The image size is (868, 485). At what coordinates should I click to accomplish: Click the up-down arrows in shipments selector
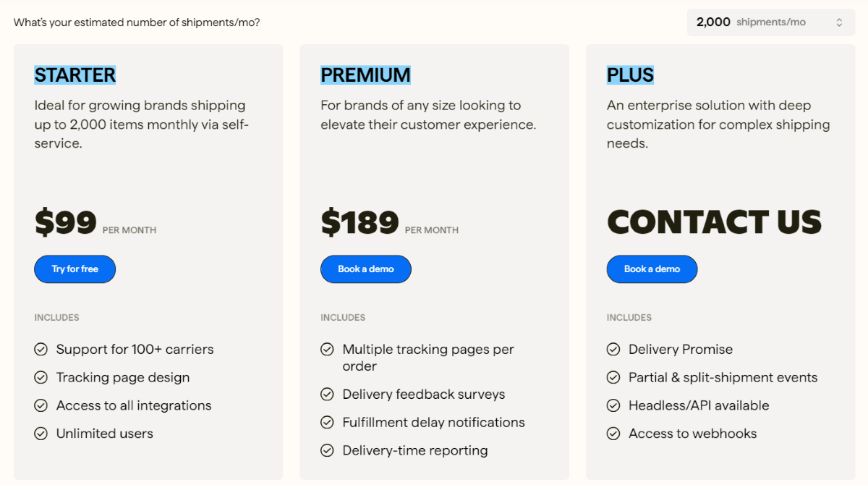coord(839,22)
